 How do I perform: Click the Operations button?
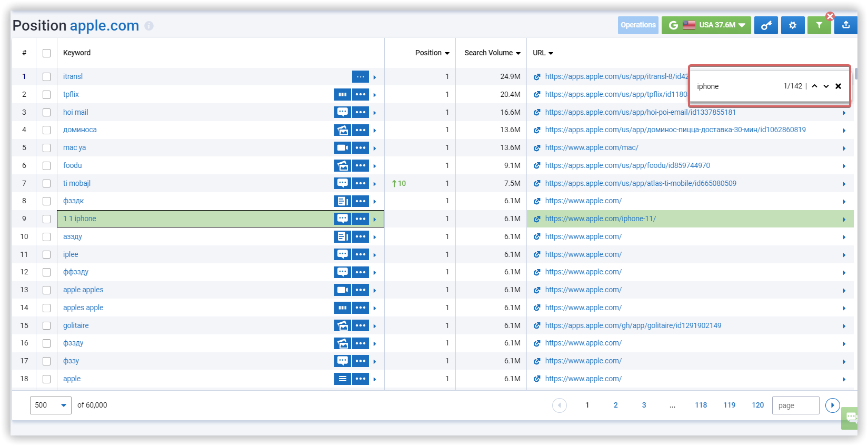pos(638,25)
